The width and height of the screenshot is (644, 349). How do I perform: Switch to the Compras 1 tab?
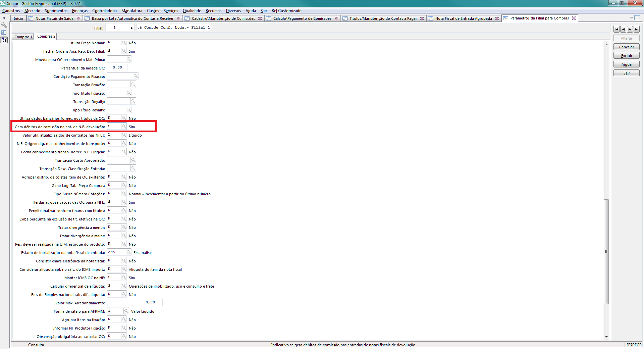click(23, 37)
